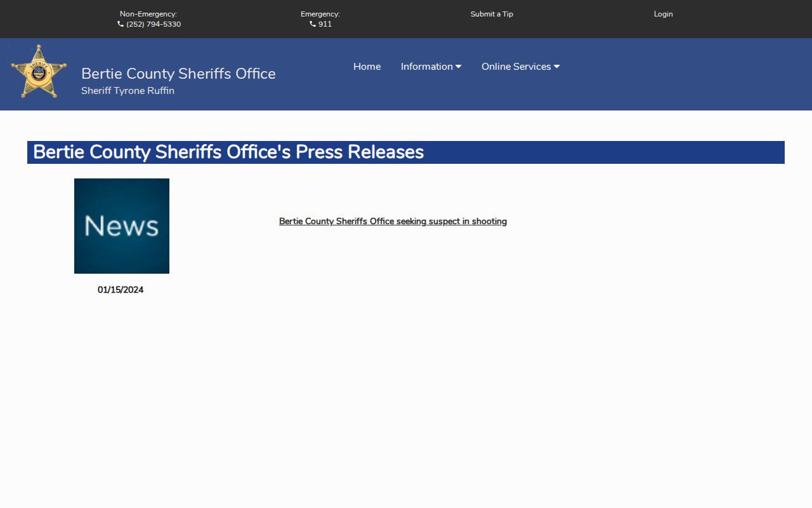This screenshot has width=812, height=508.
Task: Open the Submit a Tip link
Action: [492, 14]
